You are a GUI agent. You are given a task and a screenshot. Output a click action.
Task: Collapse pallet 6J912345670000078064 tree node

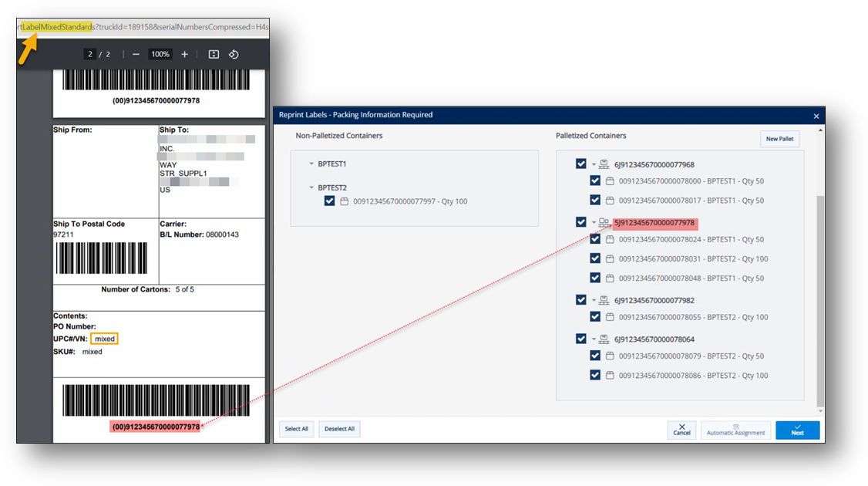tap(594, 339)
